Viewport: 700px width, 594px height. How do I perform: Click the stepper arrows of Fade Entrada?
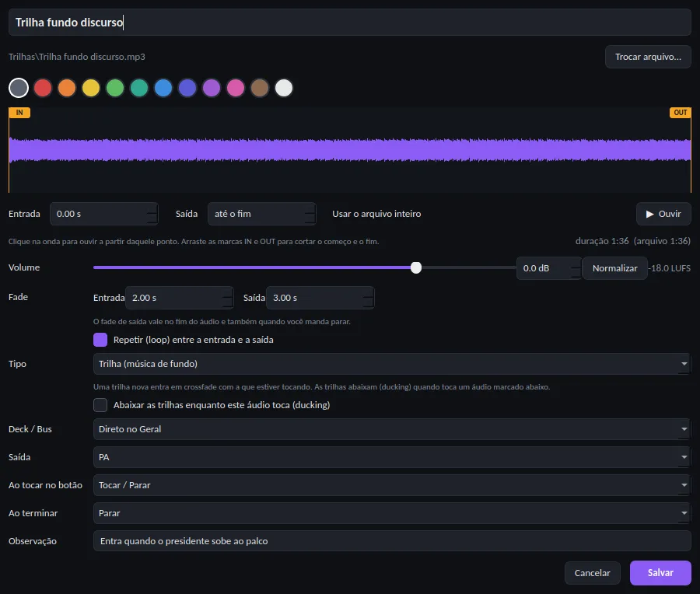(228, 298)
